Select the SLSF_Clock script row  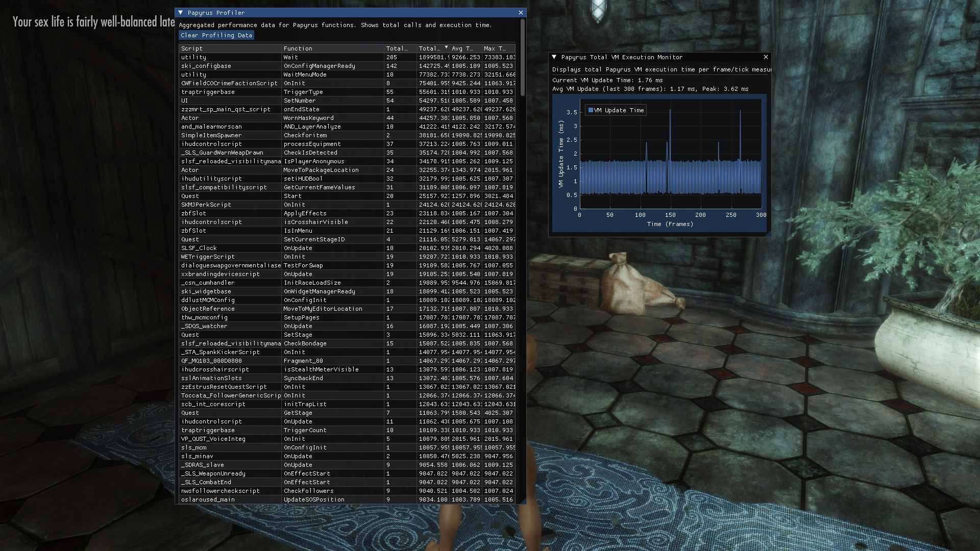point(347,248)
